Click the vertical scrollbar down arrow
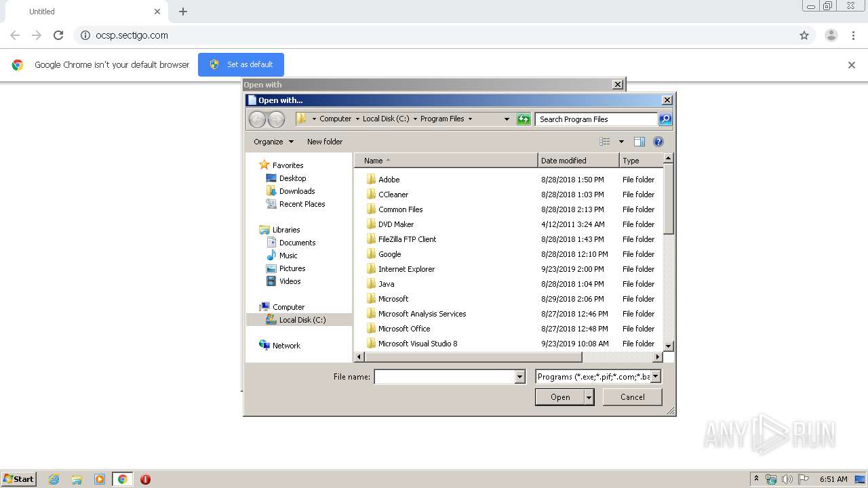868x488 pixels. click(x=668, y=346)
